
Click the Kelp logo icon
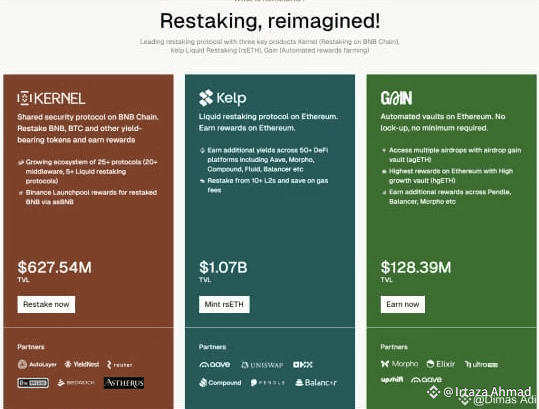(206, 98)
